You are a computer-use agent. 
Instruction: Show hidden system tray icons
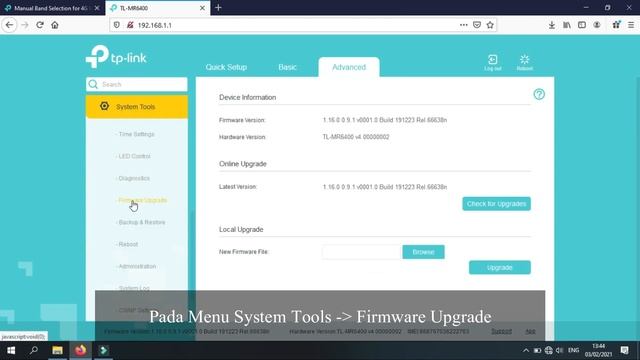[526, 350]
